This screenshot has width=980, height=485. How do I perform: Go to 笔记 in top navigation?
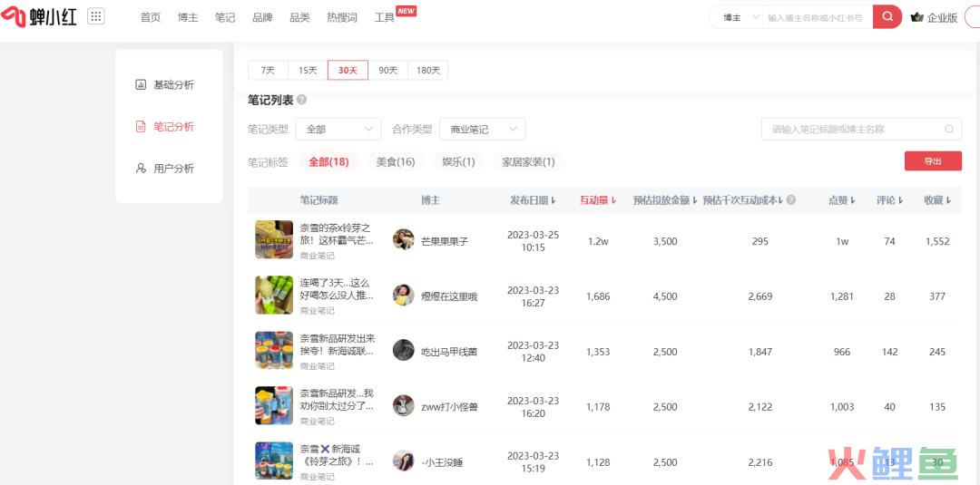coord(225,17)
